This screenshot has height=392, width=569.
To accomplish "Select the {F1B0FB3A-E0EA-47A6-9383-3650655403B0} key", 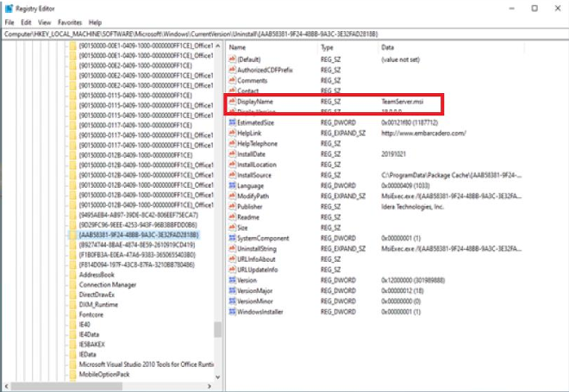I will (x=137, y=254).
